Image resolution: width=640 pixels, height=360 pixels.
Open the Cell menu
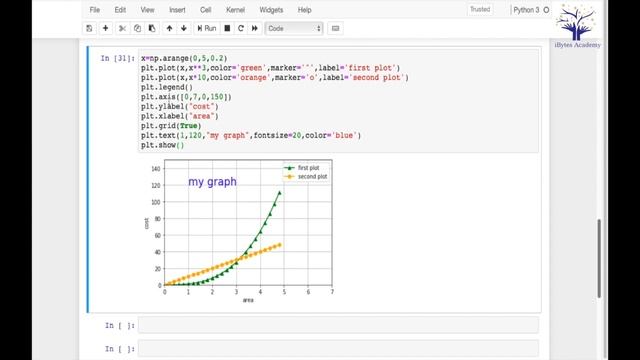tap(206, 10)
